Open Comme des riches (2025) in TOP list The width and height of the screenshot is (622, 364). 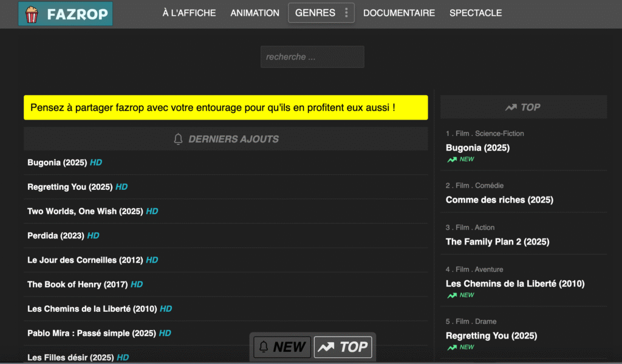click(x=499, y=200)
